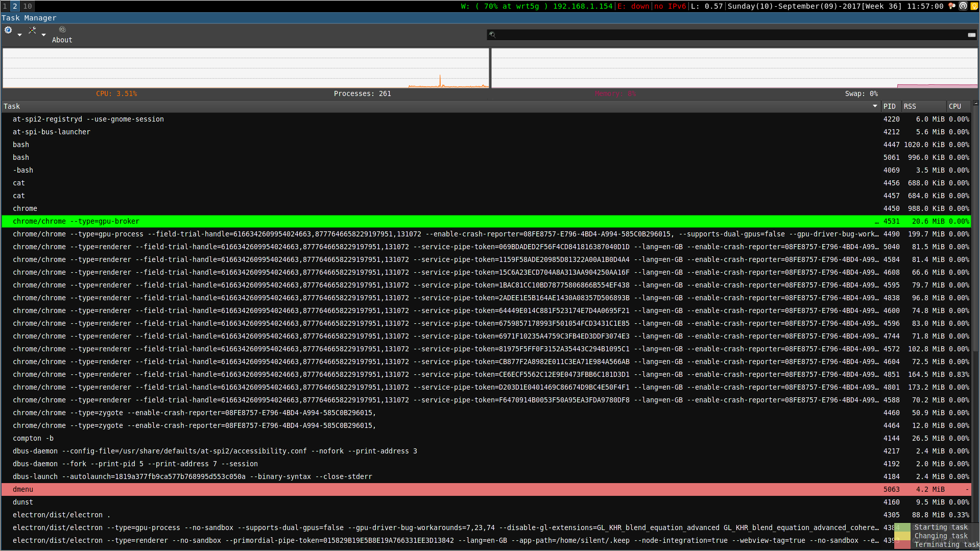This screenshot has width=980, height=551.
Task: Switch to workspace 1
Action: [x=5, y=6]
